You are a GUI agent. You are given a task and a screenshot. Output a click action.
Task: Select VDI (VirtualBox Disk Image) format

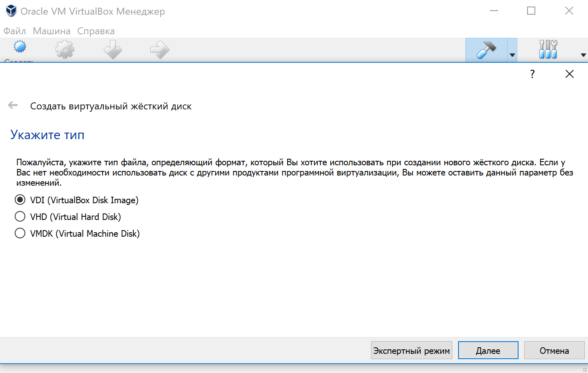click(x=20, y=200)
